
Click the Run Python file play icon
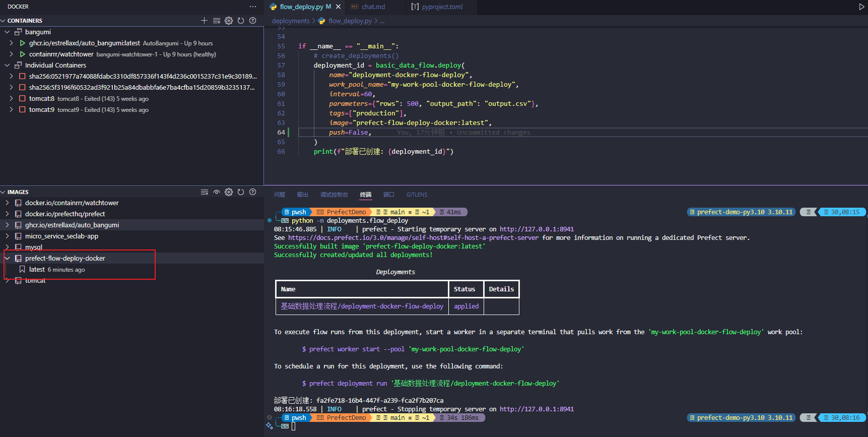(861, 7)
